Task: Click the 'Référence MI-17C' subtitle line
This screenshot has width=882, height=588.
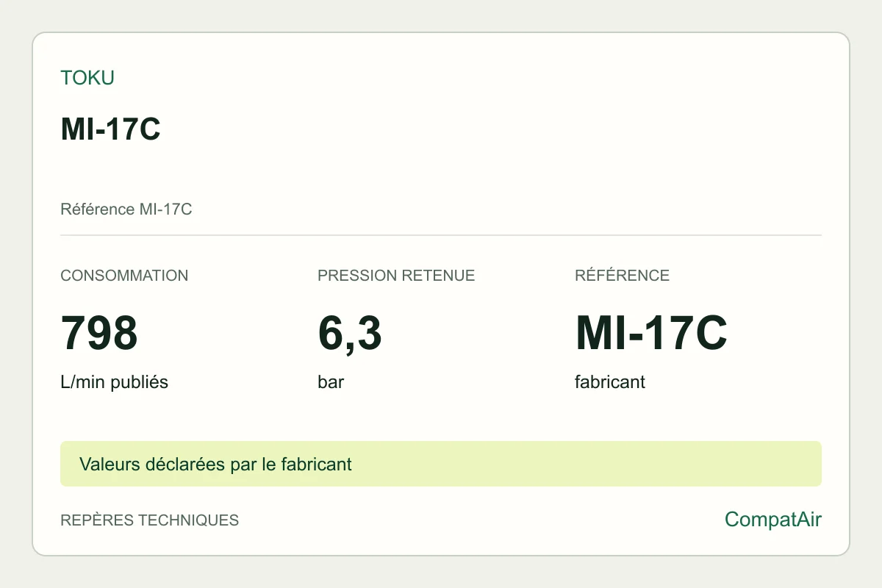Action: [126, 209]
